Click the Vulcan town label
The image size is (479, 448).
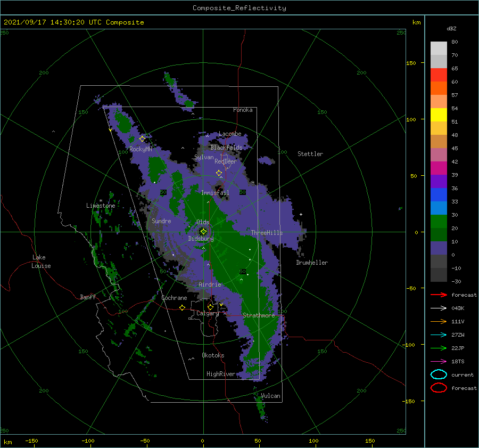point(270,396)
